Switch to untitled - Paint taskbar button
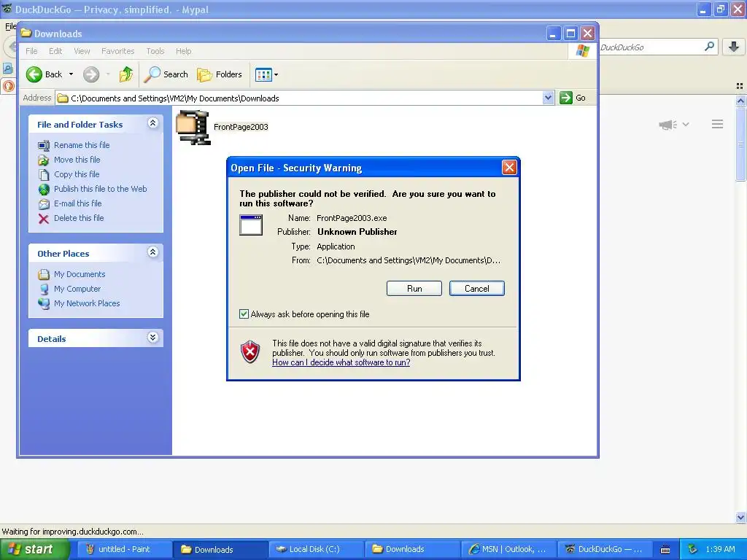 pos(124,549)
